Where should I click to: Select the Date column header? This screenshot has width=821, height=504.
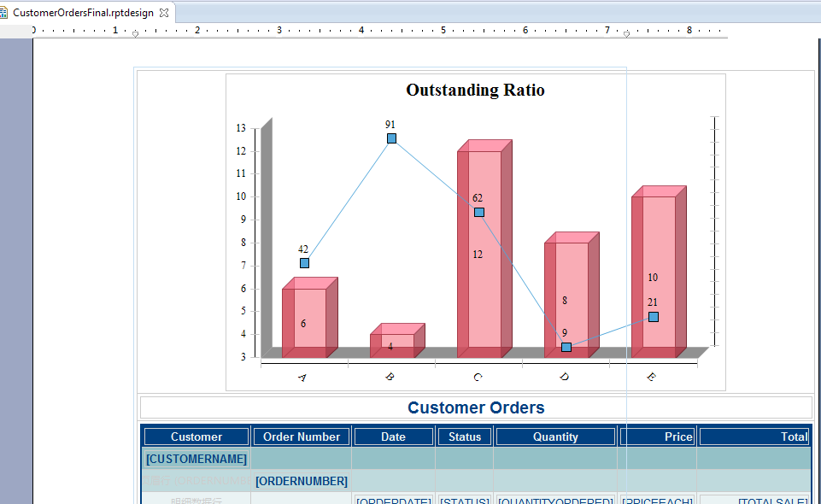click(393, 437)
